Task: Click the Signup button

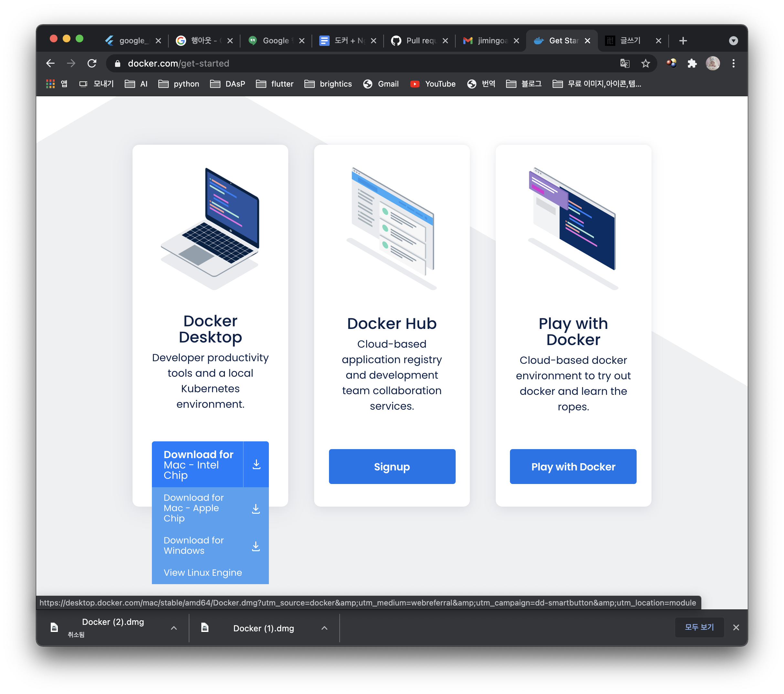Action: (392, 466)
